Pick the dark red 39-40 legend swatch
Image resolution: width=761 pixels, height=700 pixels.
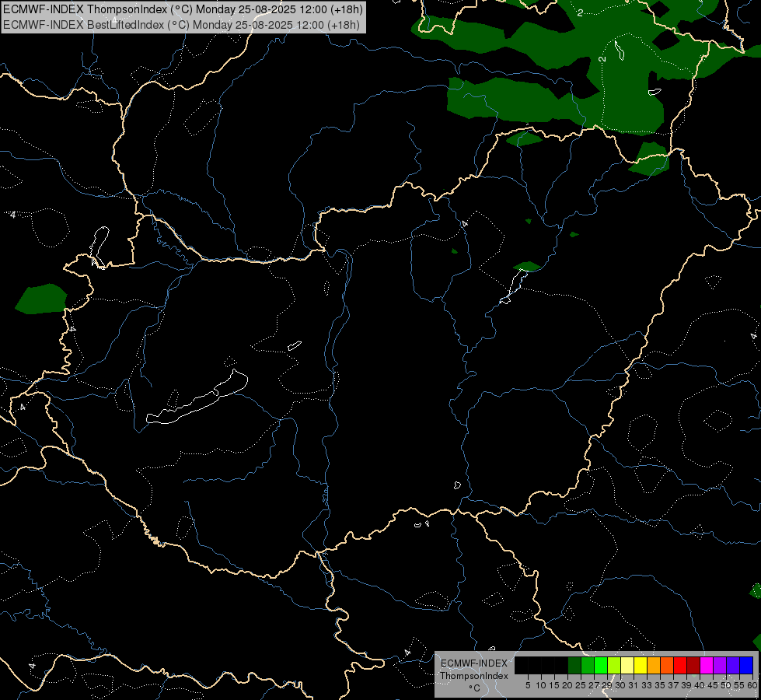coord(693,666)
